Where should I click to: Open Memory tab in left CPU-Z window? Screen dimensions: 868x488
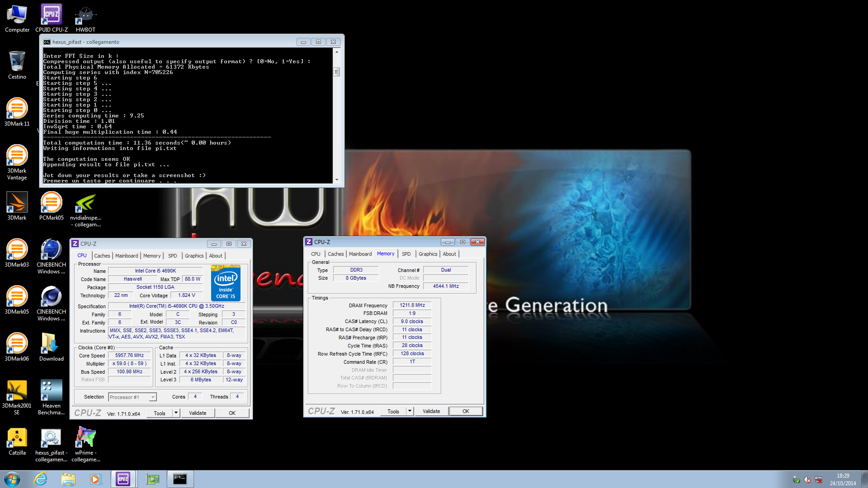pos(152,256)
